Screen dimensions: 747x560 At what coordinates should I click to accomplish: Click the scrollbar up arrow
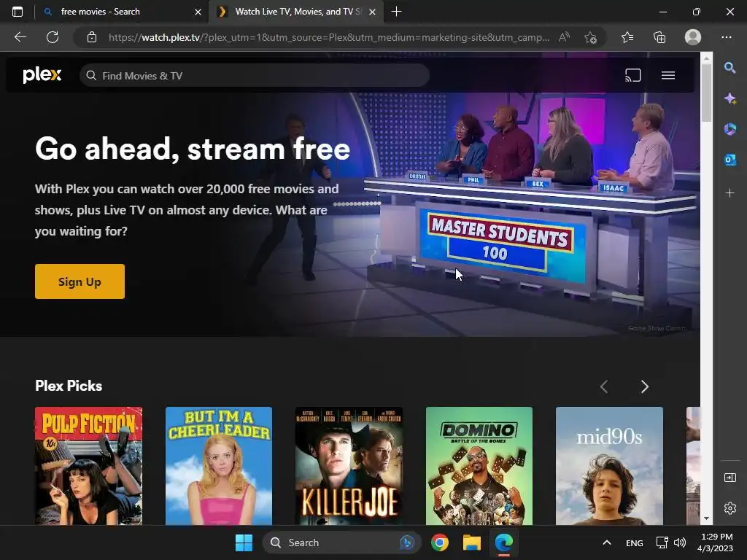point(706,58)
